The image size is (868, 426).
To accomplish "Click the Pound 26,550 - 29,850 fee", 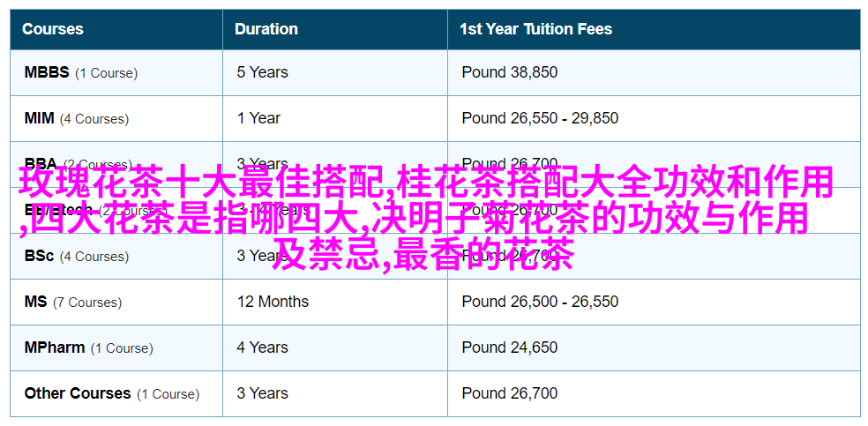I will pos(540,118).
